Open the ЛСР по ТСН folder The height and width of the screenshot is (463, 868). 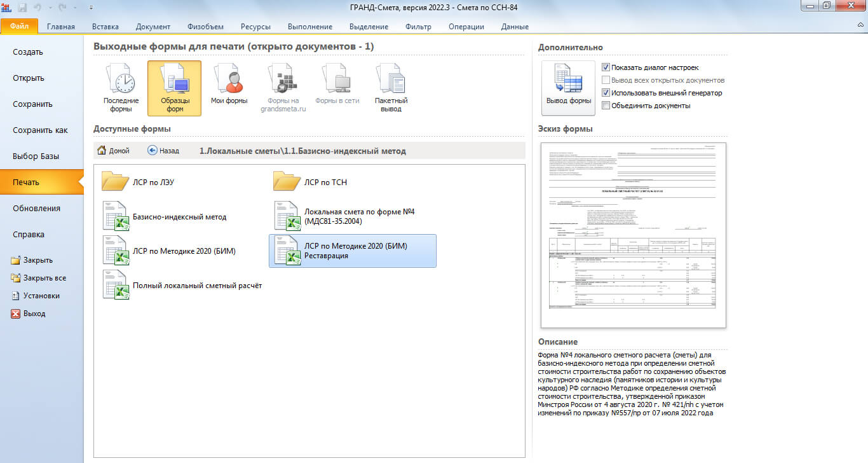click(310, 182)
